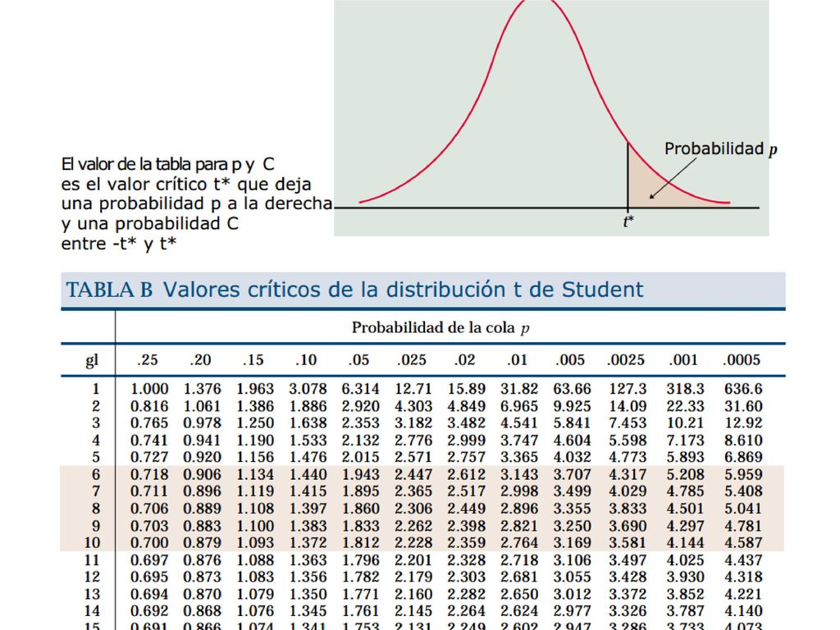
Task: Click the value '1.833' in row 9
Action: coord(361,526)
